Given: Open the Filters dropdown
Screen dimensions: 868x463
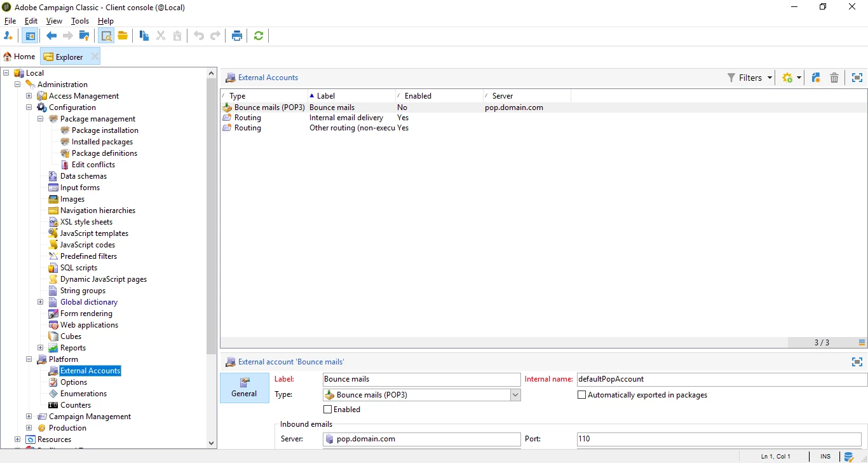Looking at the screenshot, I should 750,78.
